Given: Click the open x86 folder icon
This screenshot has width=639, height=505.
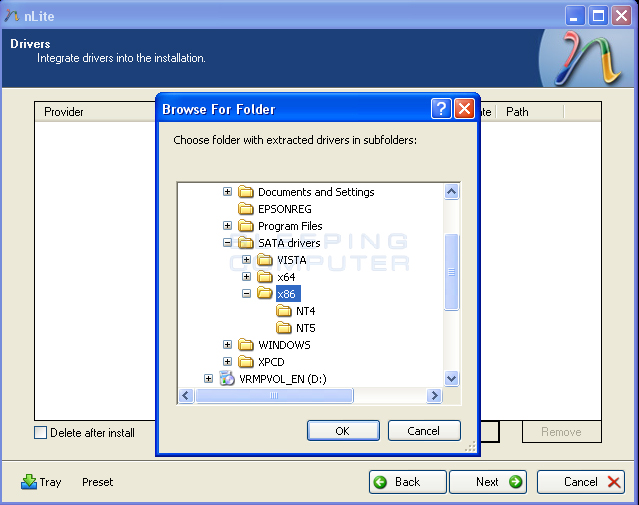Looking at the screenshot, I should 264,293.
